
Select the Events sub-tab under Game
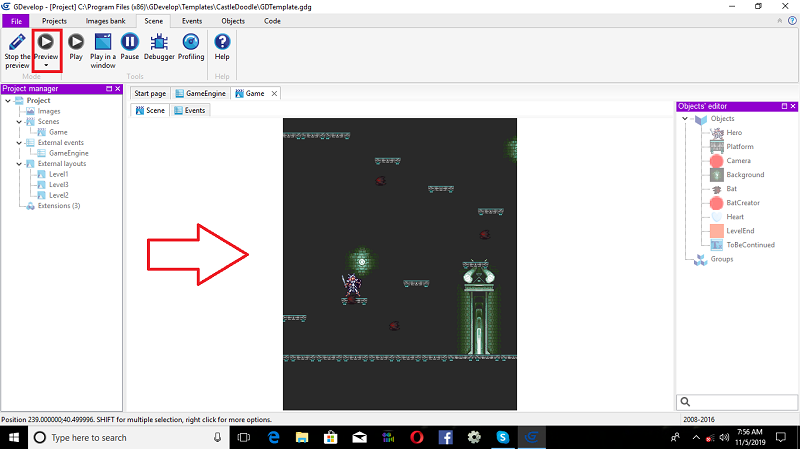point(190,110)
